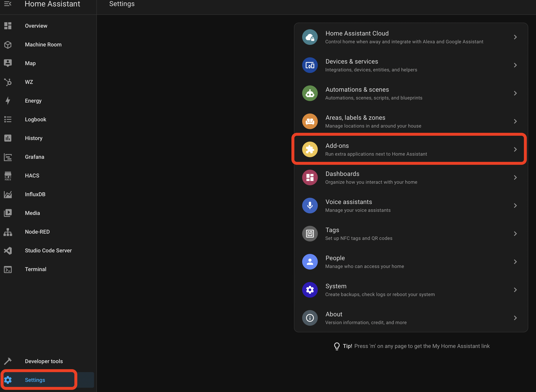The height and width of the screenshot is (392, 536).
Task: Click the Areas labels & zones icon
Action: 310,121
